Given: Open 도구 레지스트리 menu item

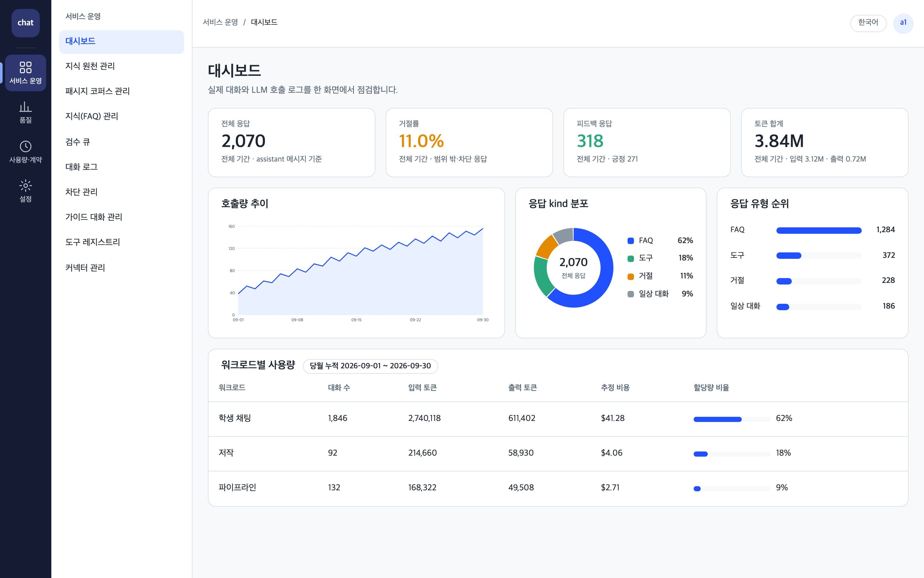Looking at the screenshot, I should click(x=121, y=242).
